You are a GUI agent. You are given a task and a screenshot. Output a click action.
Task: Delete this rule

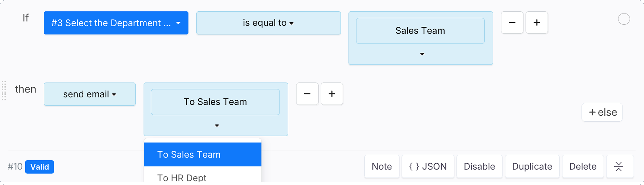point(583,167)
